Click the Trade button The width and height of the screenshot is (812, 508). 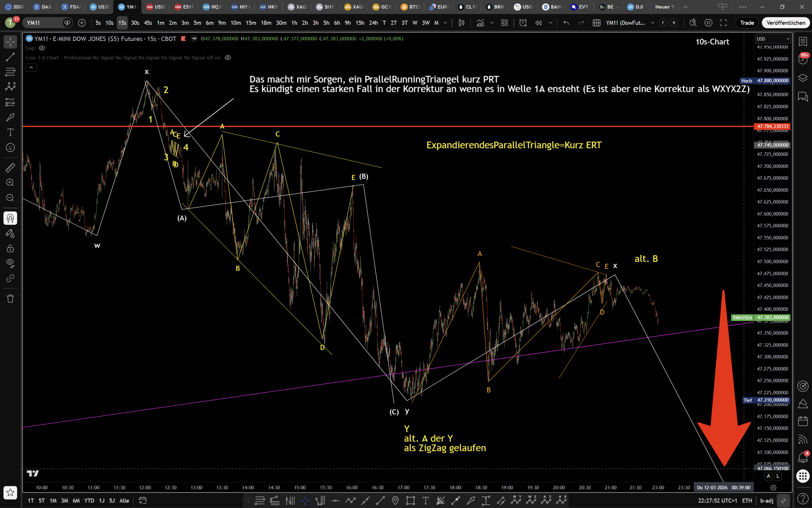pyautogui.click(x=747, y=23)
